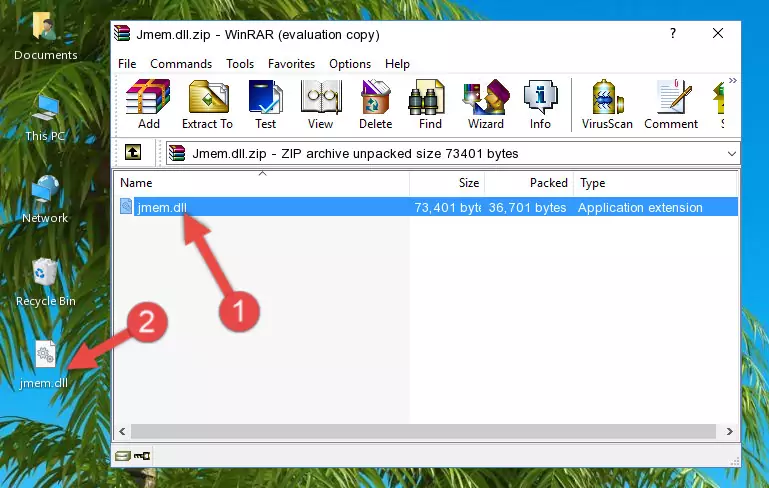Sort by the Size column header
The image size is (769, 488).
pos(447,183)
